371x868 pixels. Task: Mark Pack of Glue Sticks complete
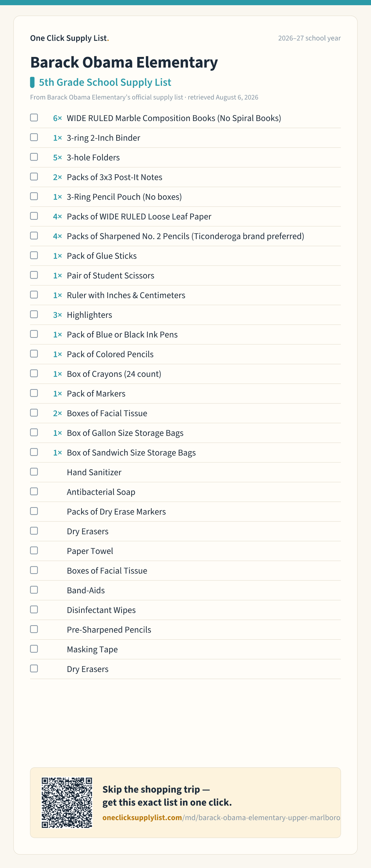click(x=34, y=255)
